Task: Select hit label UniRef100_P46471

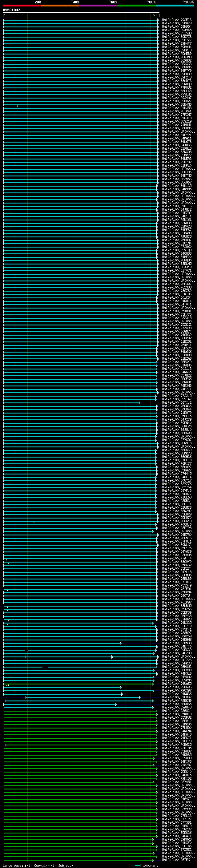Action: coord(177,836)
